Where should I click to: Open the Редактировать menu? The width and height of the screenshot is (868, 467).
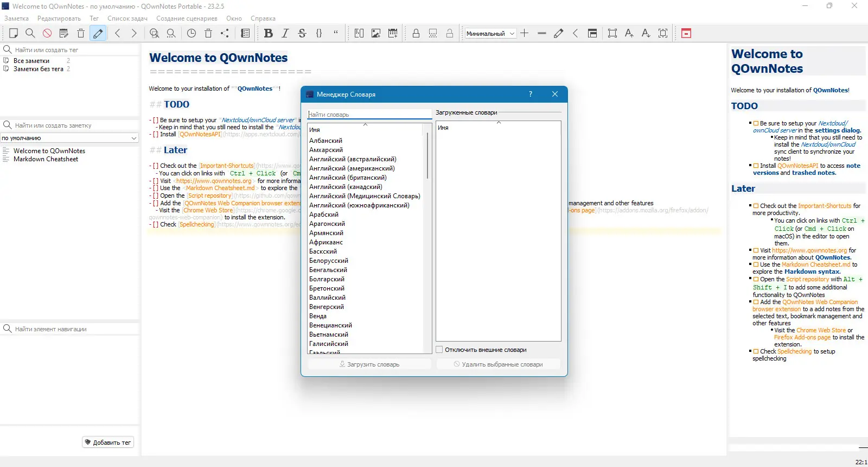coord(59,18)
